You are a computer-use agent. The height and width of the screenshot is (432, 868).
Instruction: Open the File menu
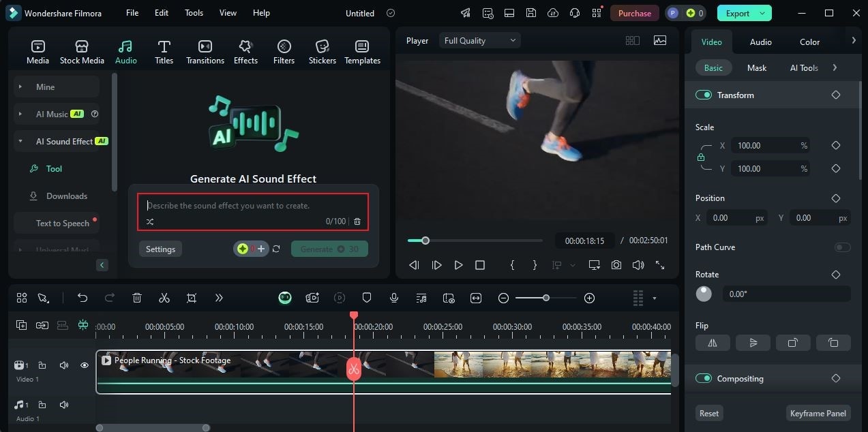tap(132, 13)
